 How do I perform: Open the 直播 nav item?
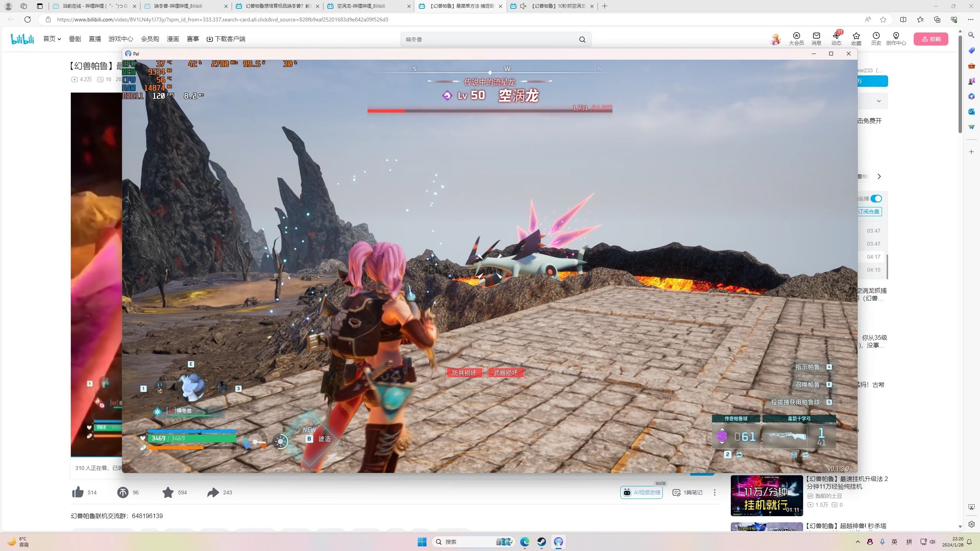click(x=95, y=39)
